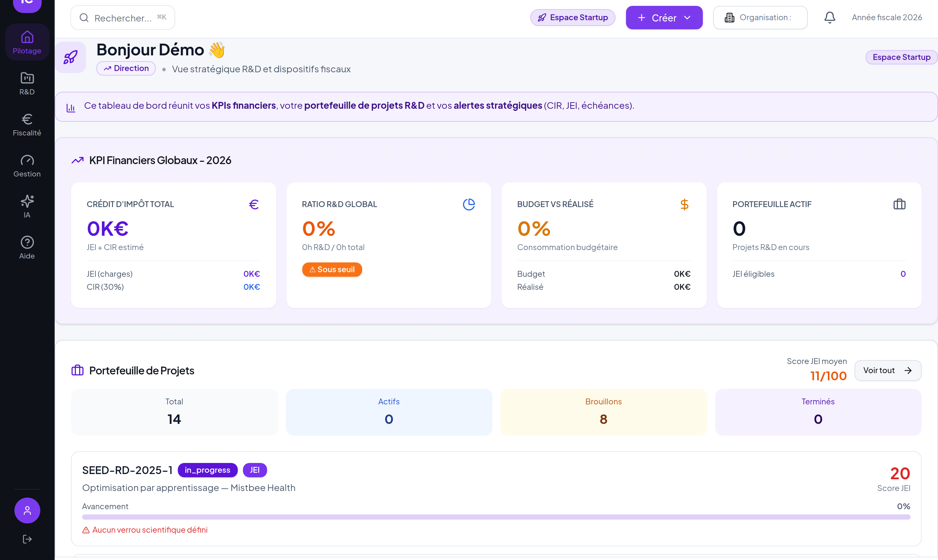Viewport: 938px width, 560px height.
Task: Open the Gestion gauge section
Action: click(x=27, y=166)
